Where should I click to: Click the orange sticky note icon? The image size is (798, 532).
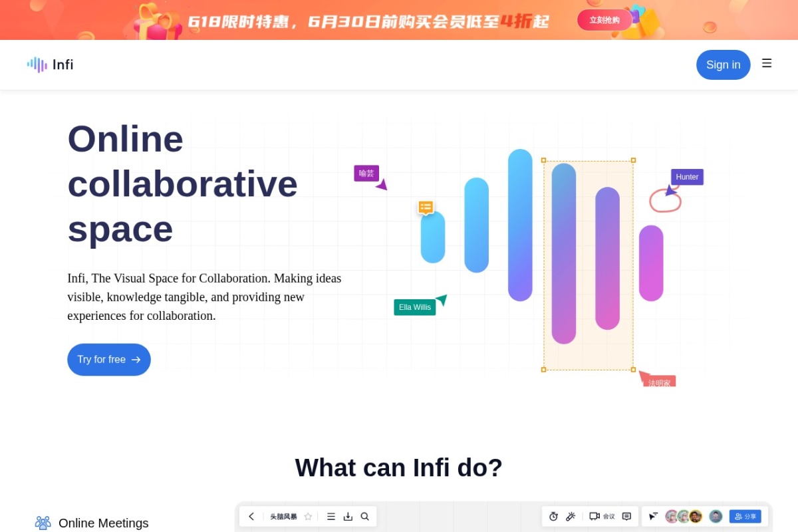tap(426, 207)
